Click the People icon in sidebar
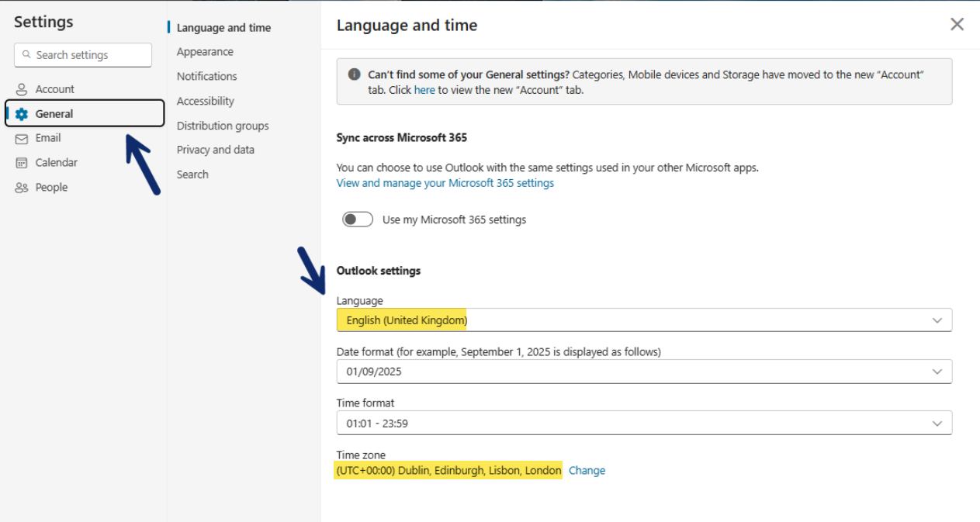The image size is (980, 522). pyautogui.click(x=22, y=188)
